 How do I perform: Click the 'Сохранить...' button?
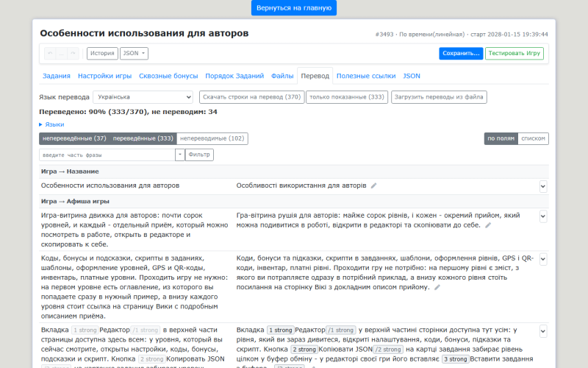click(x=461, y=53)
